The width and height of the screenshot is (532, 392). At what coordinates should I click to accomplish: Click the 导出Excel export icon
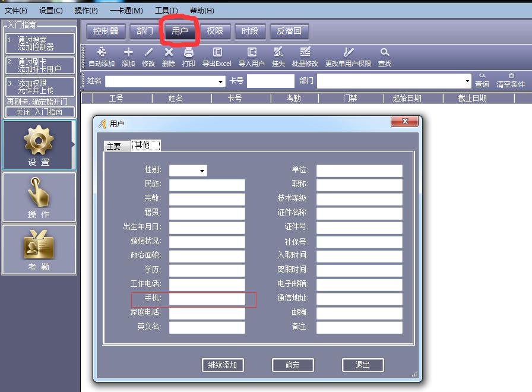coord(217,53)
